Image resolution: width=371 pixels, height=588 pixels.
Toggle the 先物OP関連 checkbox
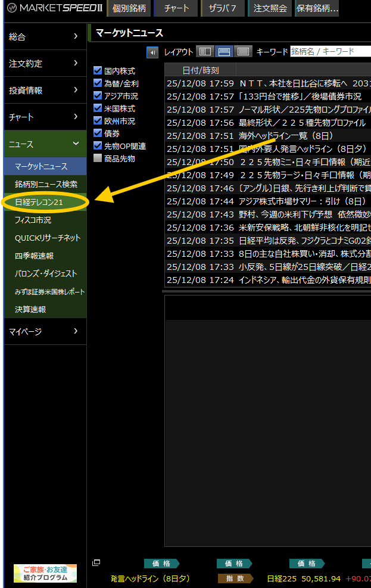[x=98, y=145]
